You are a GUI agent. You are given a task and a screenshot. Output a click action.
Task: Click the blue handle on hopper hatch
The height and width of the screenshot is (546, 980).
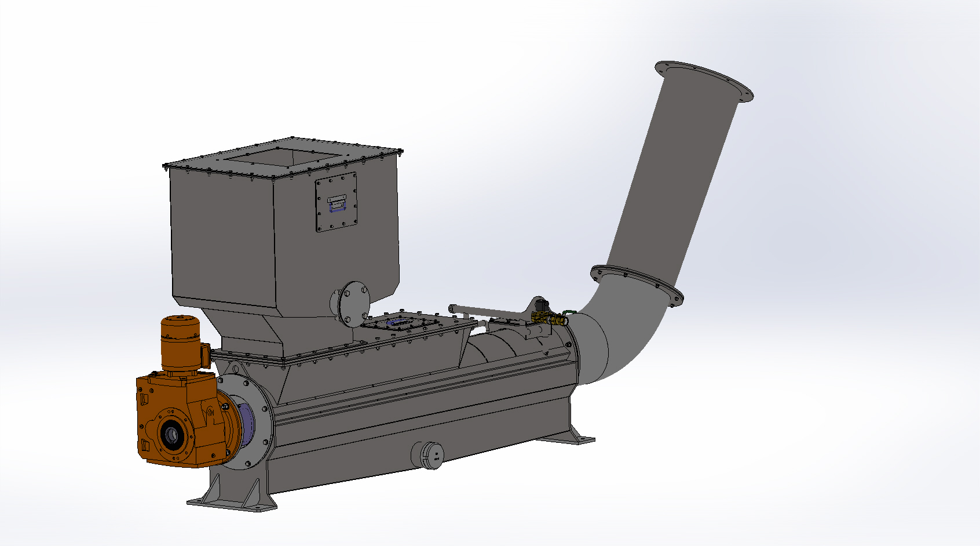pos(337,205)
